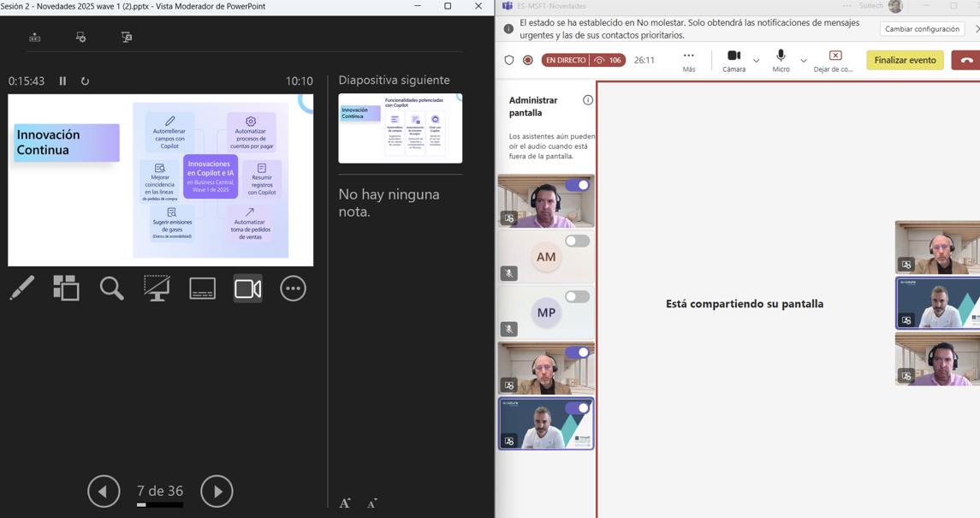Click the info icon on notification banner
This screenshot has width=980, height=518.
click(x=508, y=29)
